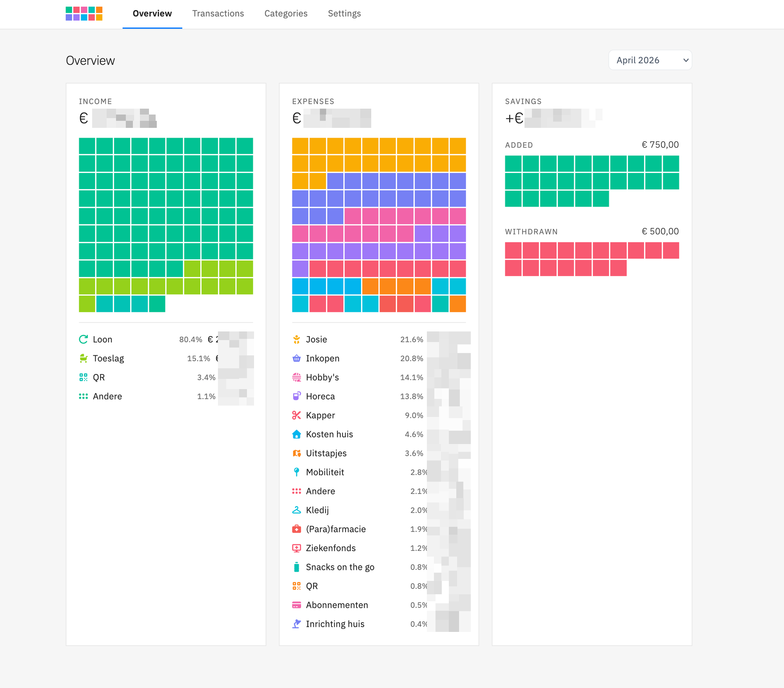784x688 pixels.
Task: Open the Categories tab
Action: (x=286, y=14)
